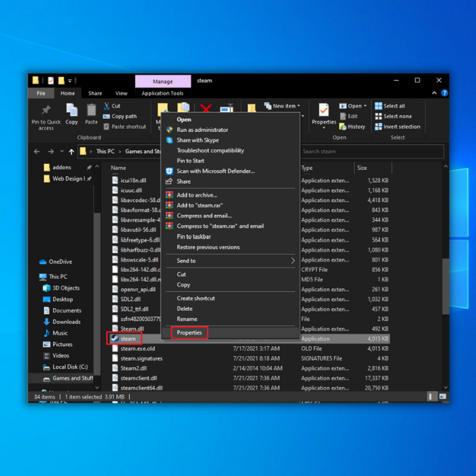
Task: Sort by the Name column header
Action: click(x=118, y=167)
